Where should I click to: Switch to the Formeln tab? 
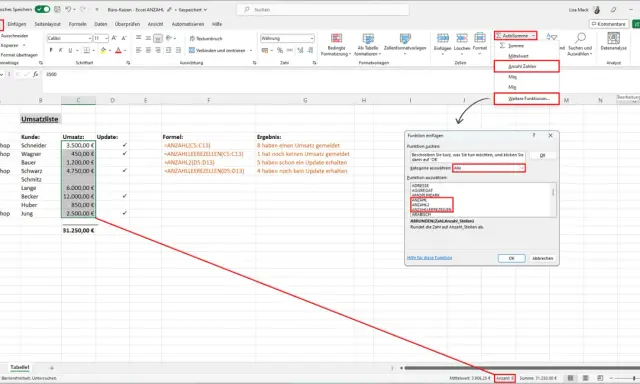pos(78,24)
